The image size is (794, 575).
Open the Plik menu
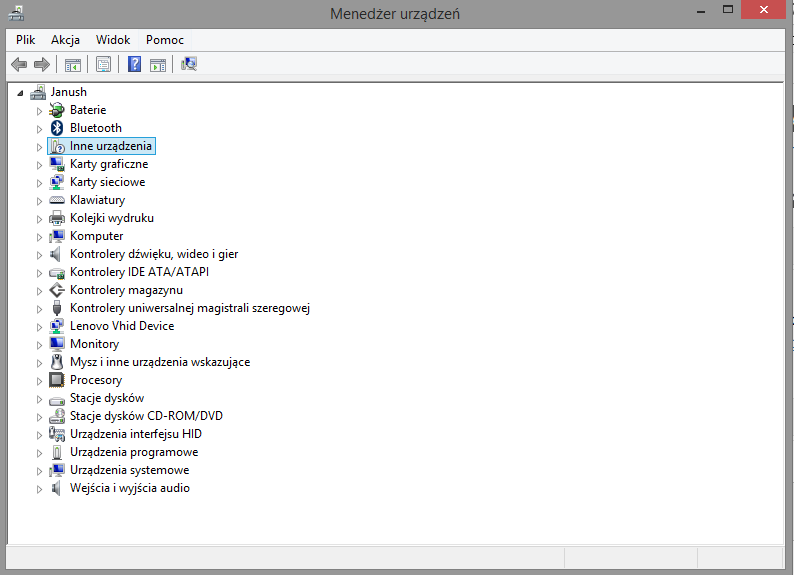[25, 40]
